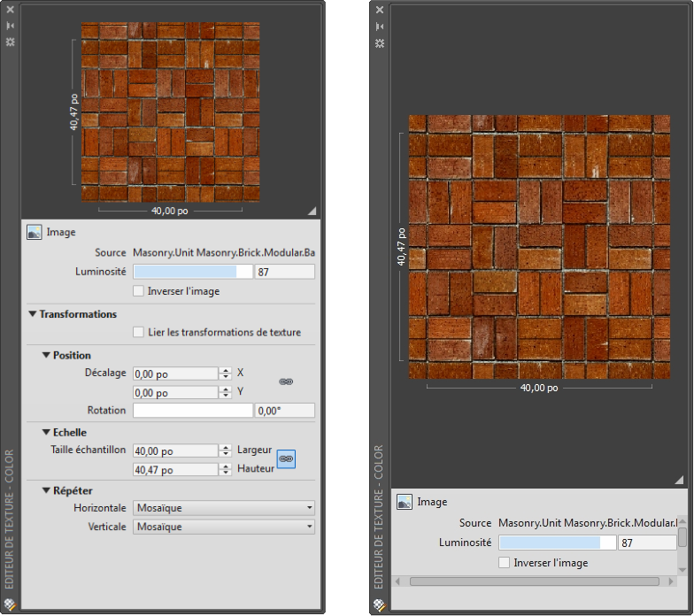This screenshot has width=694, height=616.
Task: Click the Image type icon in the left palette
Action: (x=35, y=232)
